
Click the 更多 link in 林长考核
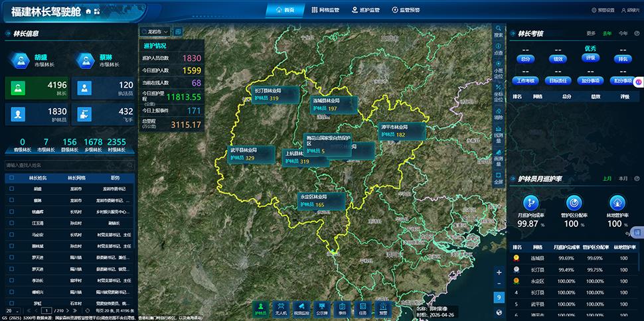tap(591, 33)
